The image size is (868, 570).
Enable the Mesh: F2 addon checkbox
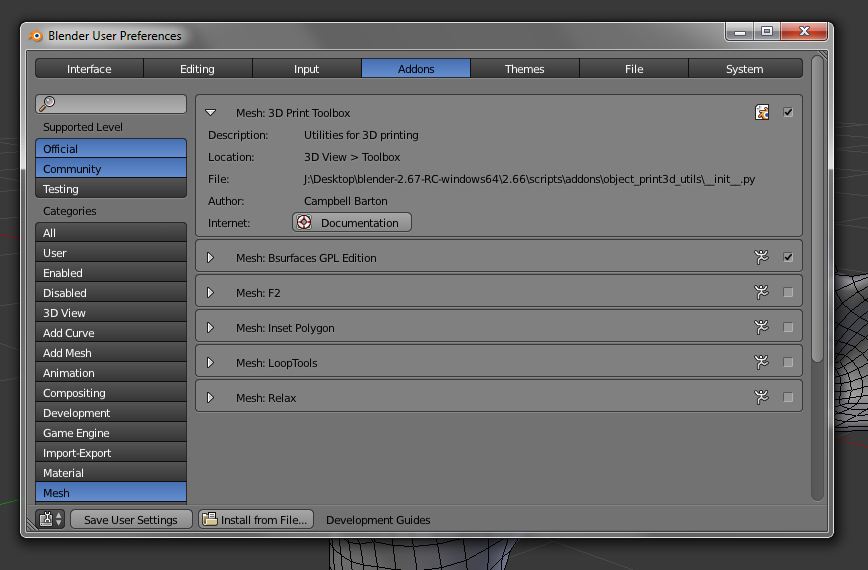pyautogui.click(x=788, y=292)
